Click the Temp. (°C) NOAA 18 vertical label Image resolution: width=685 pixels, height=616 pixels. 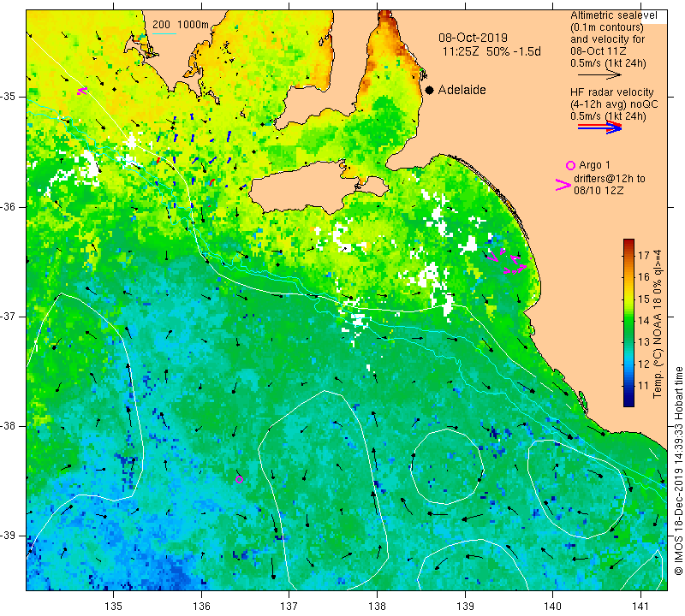658,323
